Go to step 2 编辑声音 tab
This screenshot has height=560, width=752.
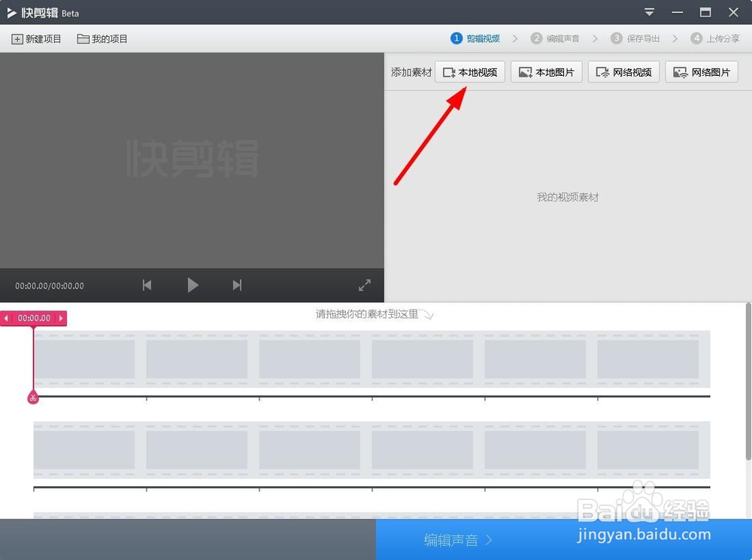click(x=555, y=38)
